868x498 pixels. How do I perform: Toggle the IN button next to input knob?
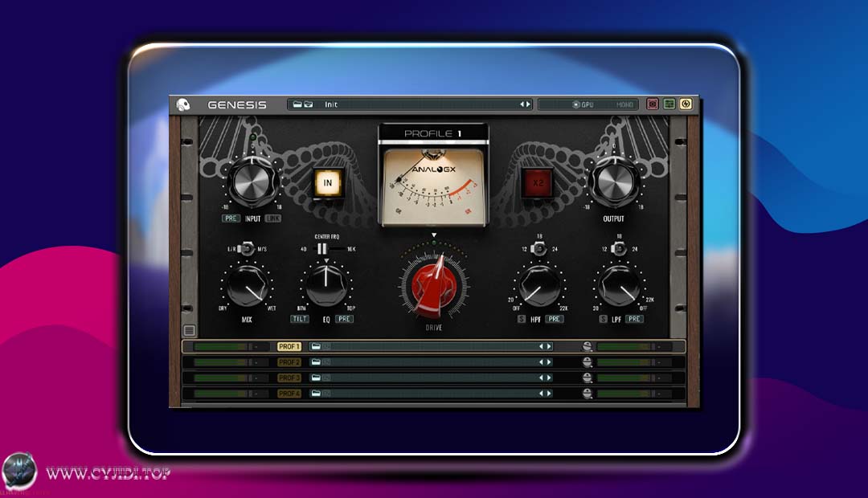click(327, 183)
